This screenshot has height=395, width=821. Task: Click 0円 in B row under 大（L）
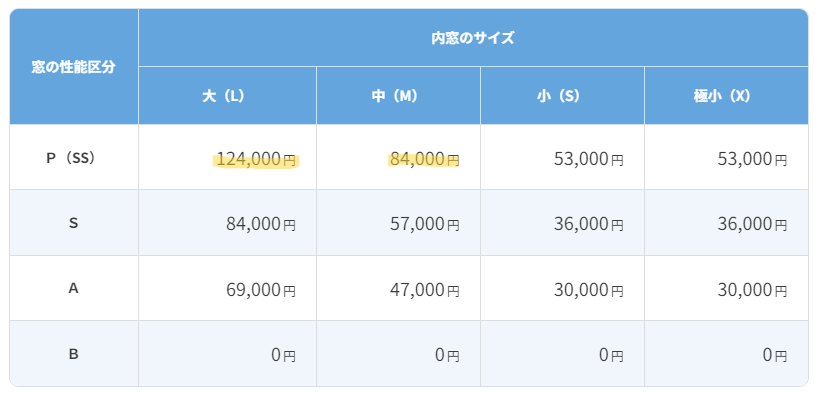pos(283,356)
